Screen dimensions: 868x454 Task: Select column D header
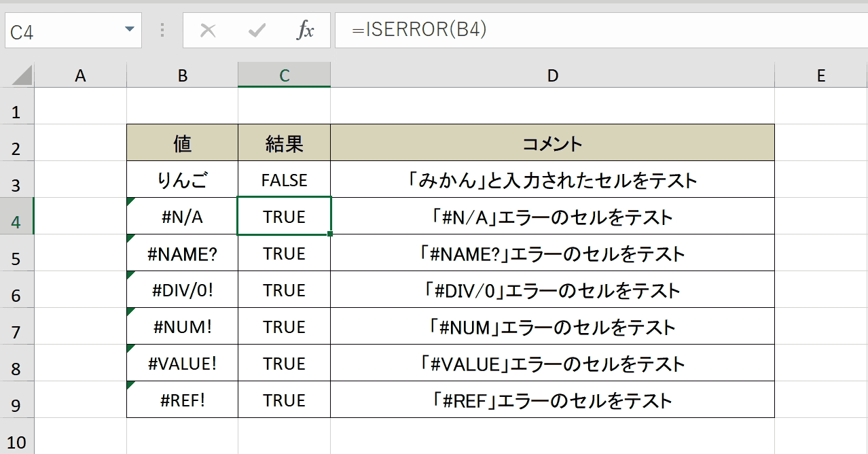pyautogui.click(x=552, y=75)
